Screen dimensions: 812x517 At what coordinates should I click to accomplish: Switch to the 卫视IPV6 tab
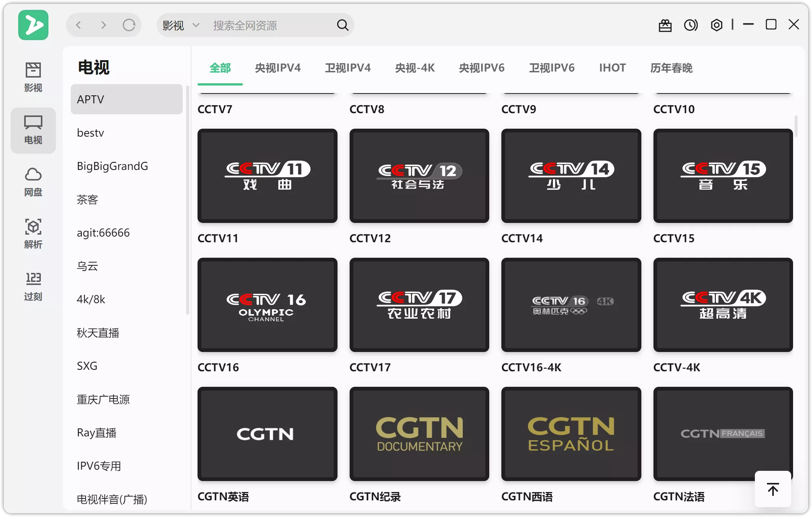551,68
